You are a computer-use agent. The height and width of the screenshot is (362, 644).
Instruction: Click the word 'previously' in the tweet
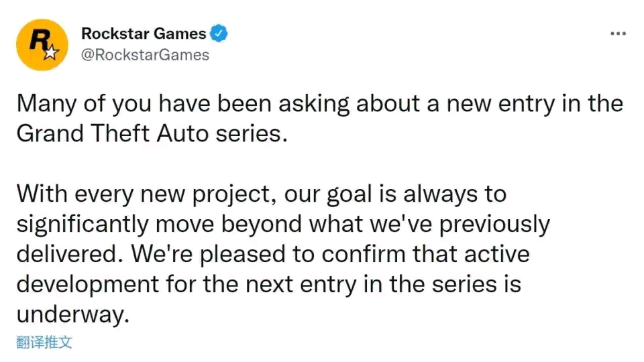(494, 224)
